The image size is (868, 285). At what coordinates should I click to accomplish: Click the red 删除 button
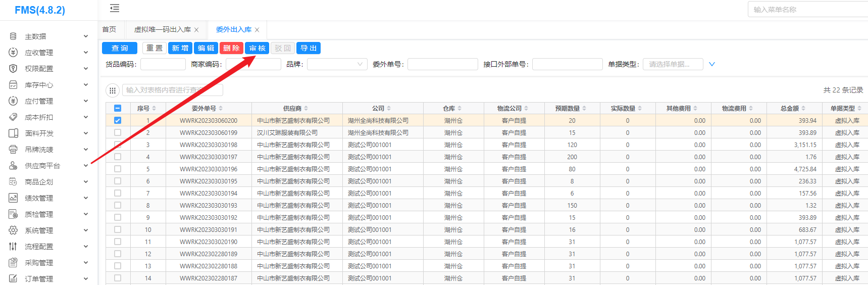pyautogui.click(x=231, y=48)
